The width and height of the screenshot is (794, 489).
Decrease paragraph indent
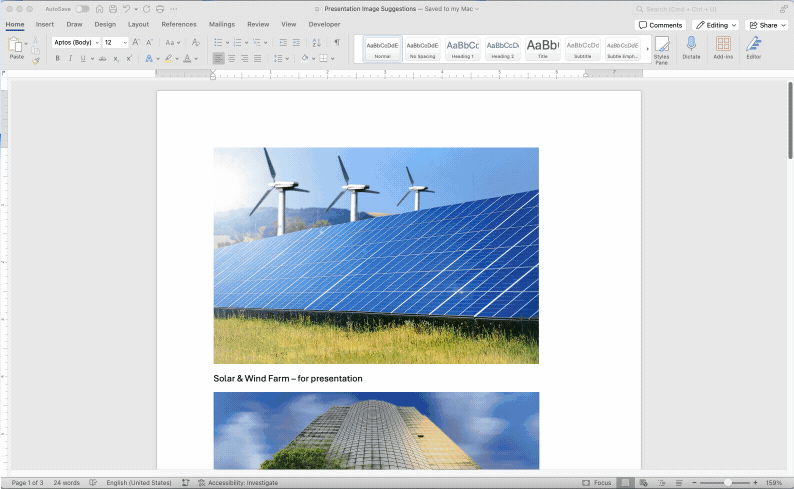[283, 43]
